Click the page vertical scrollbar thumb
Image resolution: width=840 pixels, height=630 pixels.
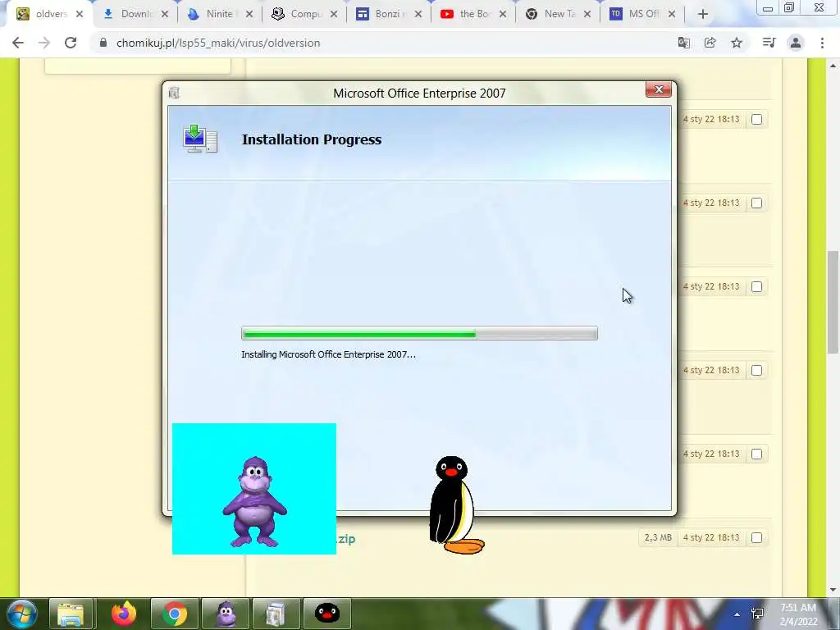[x=833, y=302]
